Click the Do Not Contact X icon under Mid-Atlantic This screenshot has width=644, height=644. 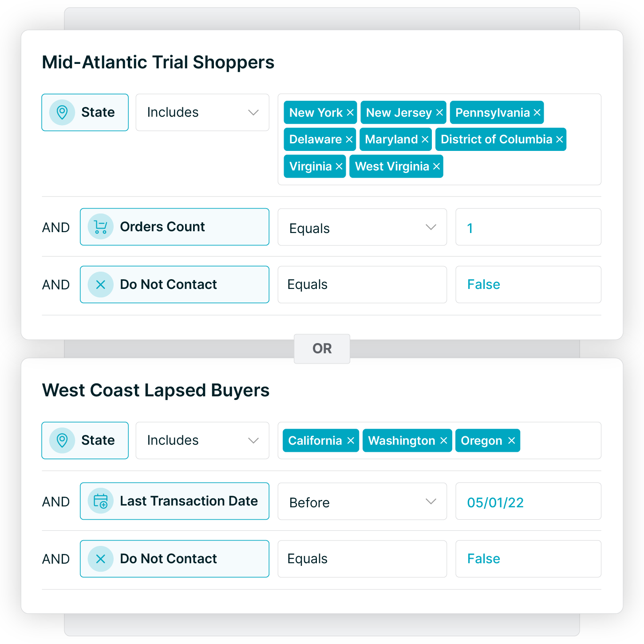(101, 284)
